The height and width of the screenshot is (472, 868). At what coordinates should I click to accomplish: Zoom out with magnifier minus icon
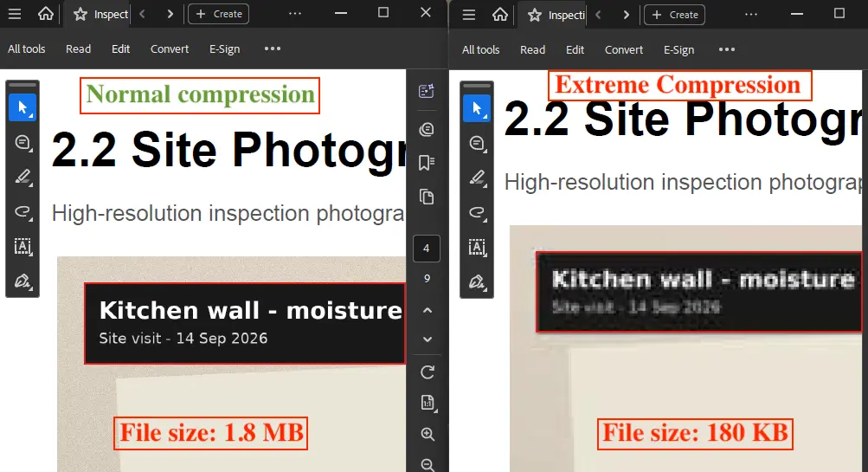click(428, 465)
